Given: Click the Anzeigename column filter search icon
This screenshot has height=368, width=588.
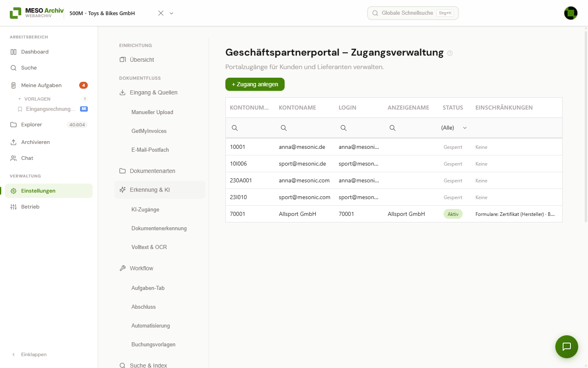Looking at the screenshot, I should [x=392, y=128].
